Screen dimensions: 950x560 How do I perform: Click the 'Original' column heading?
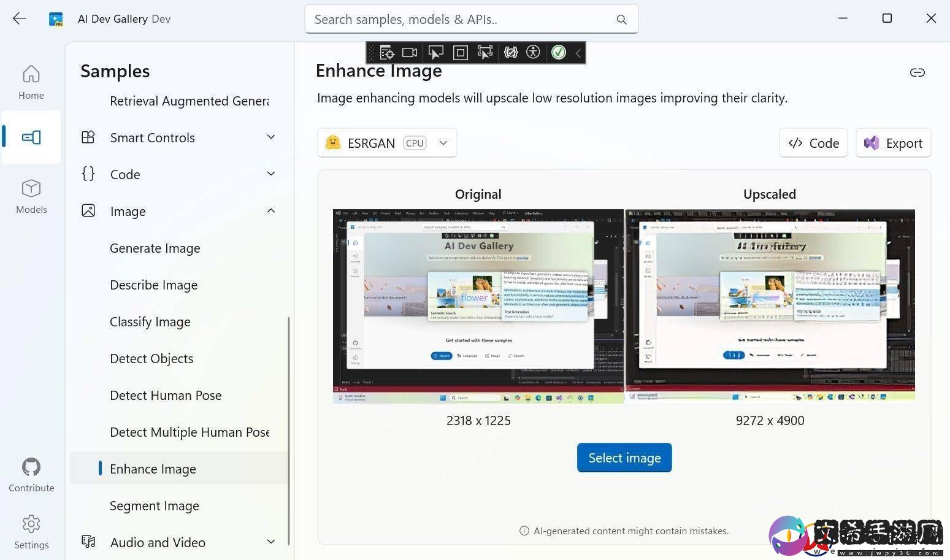click(x=478, y=194)
